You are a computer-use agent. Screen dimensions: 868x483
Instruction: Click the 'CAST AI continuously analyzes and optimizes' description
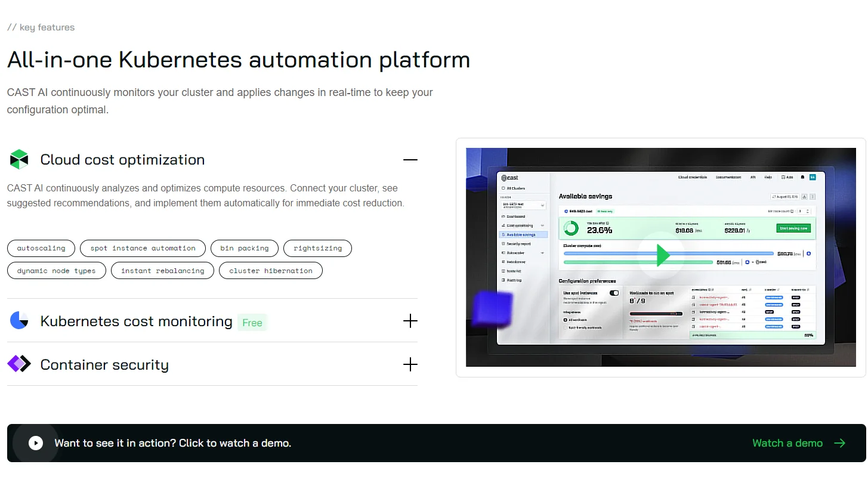pyautogui.click(x=206, y=196)
